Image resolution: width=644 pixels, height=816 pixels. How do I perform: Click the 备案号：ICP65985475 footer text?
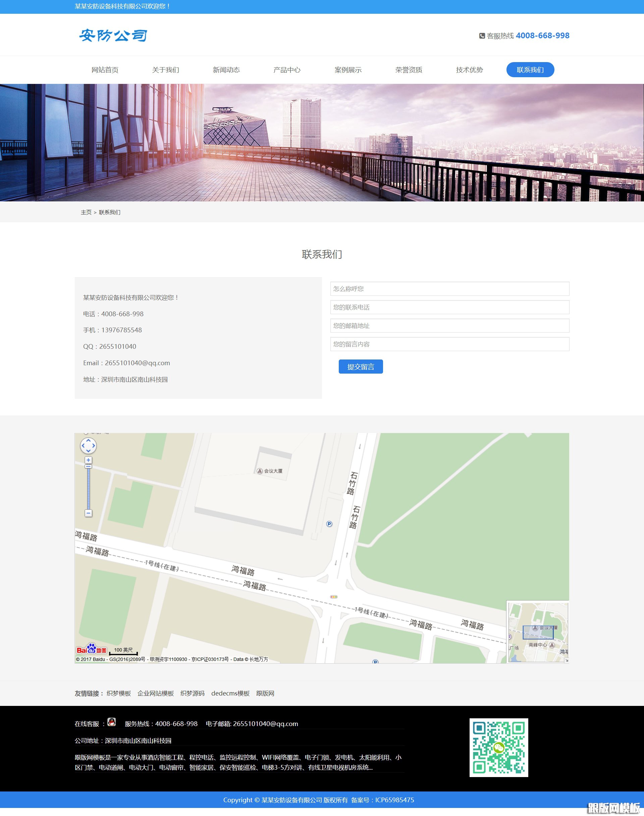[x=382, y=800]
